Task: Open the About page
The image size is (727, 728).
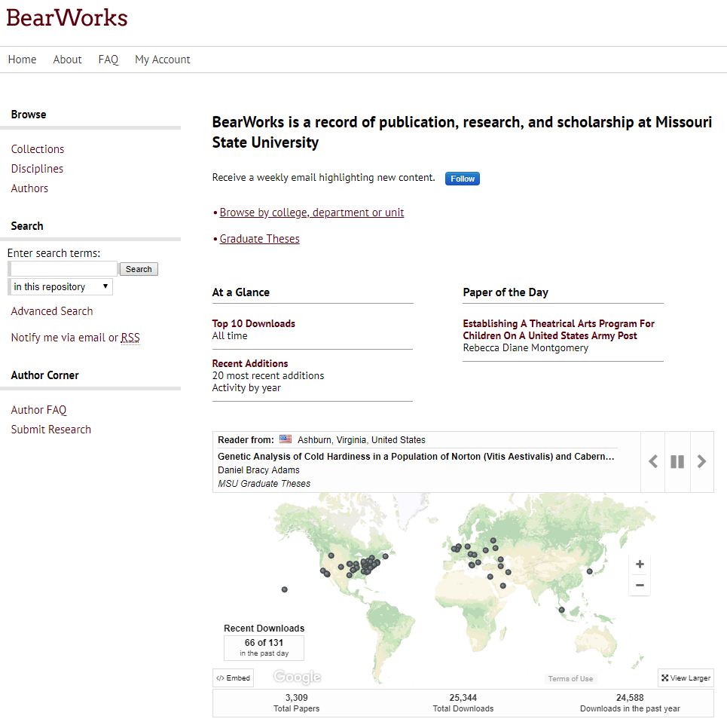Action: pos(67,60)
